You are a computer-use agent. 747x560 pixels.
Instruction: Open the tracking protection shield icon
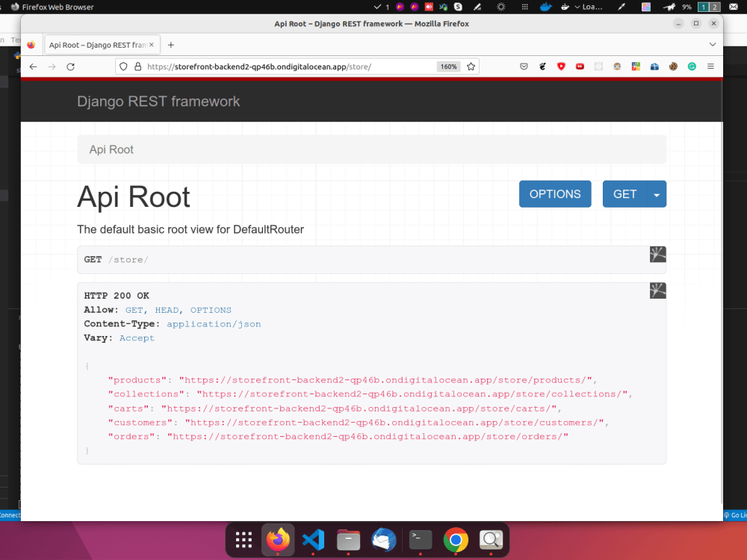(x=123, y=66)
